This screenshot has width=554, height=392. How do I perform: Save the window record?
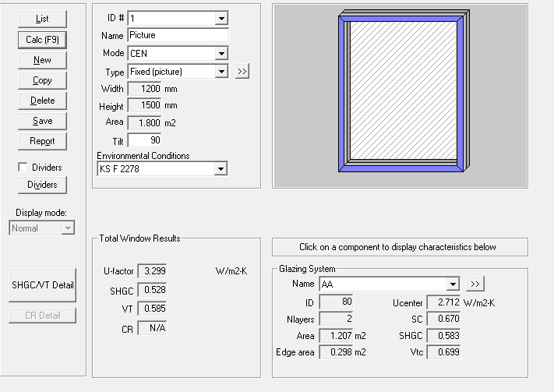(42, 121)
